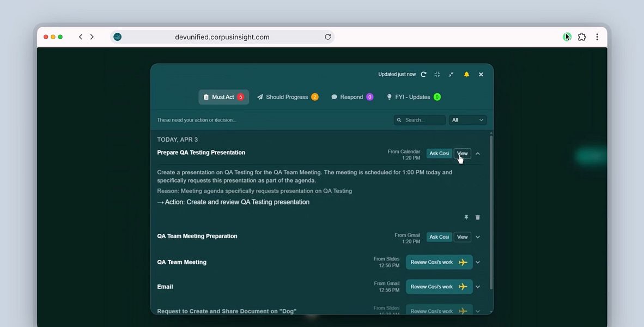Collapse Prepare QA Testing Presentation details
The image size is (644, 327).
point(478,153)
